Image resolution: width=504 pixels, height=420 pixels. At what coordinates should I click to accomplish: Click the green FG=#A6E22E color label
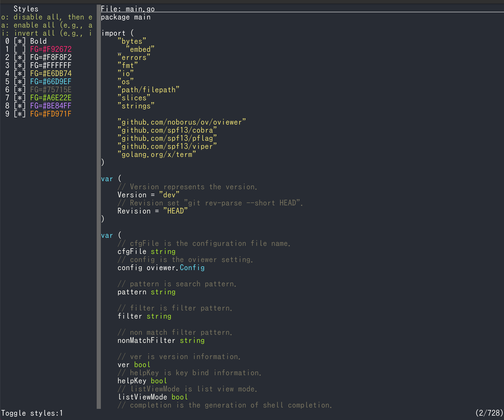click(x=51, y=98)
